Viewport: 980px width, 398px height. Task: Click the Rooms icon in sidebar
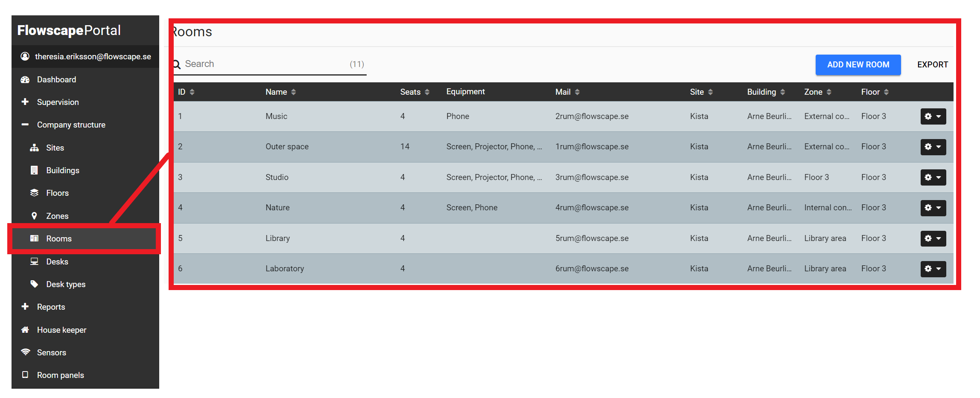34,238
